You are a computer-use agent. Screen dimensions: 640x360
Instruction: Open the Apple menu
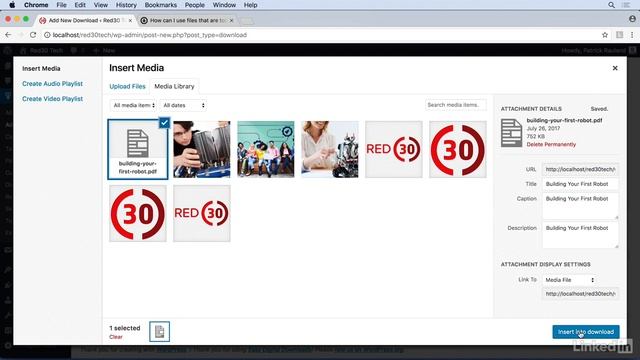[12, 5]
